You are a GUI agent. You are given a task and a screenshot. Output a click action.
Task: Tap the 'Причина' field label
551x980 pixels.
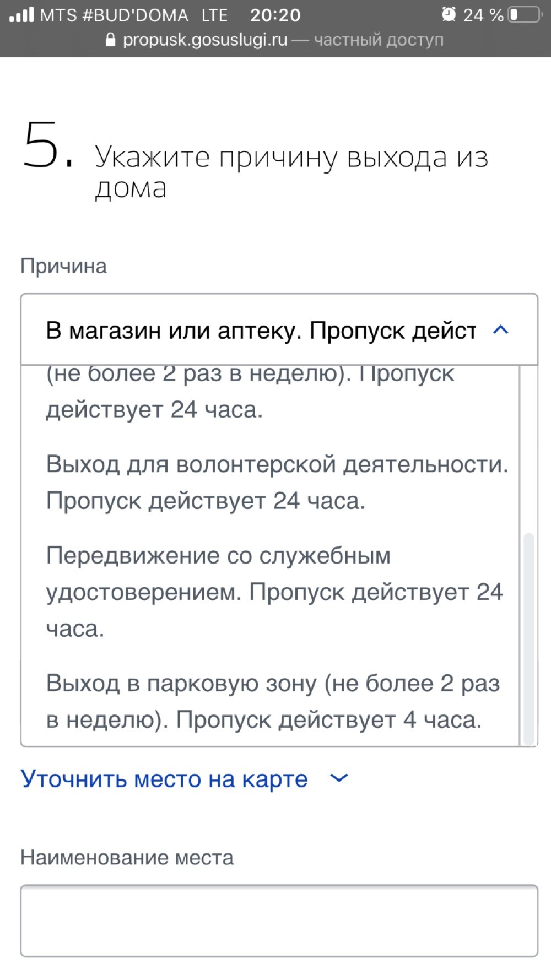[x=64, y=266]
